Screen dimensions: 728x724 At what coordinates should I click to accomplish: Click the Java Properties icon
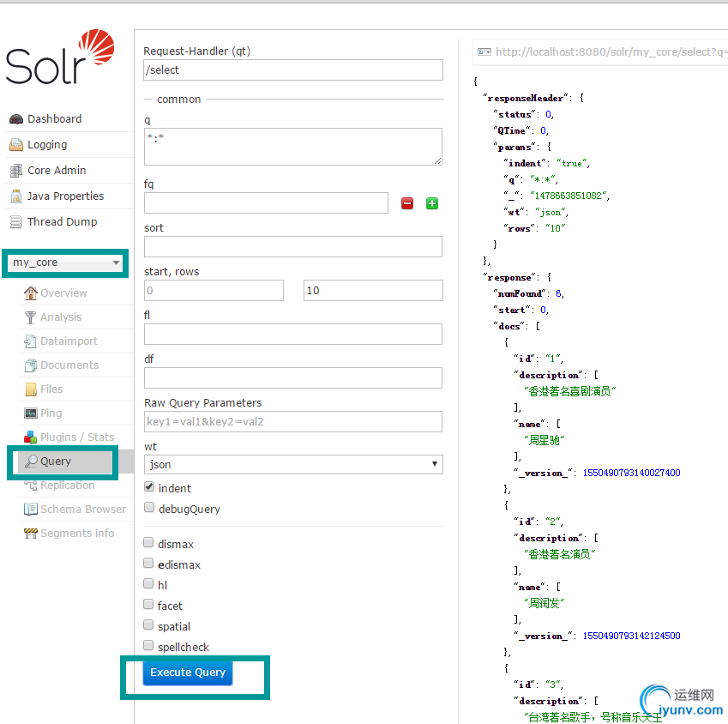click(x=16, y=196)
